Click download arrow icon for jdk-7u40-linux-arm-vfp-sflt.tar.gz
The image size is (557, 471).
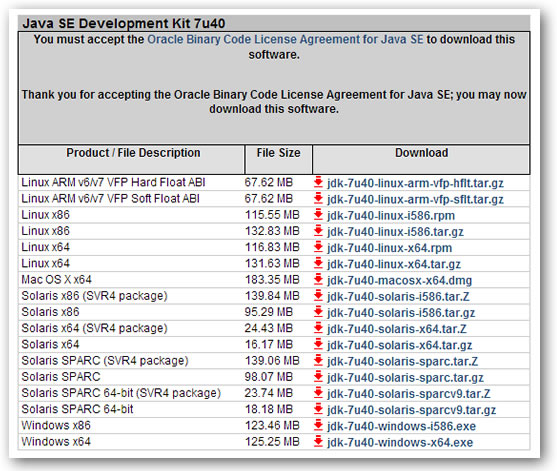[318, 199]
